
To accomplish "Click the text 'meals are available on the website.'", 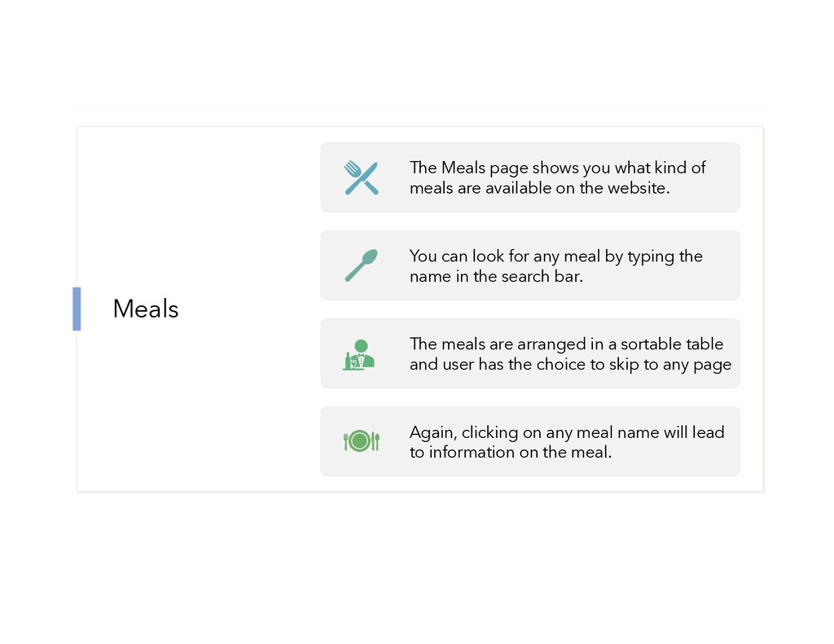I will [539, 188].
